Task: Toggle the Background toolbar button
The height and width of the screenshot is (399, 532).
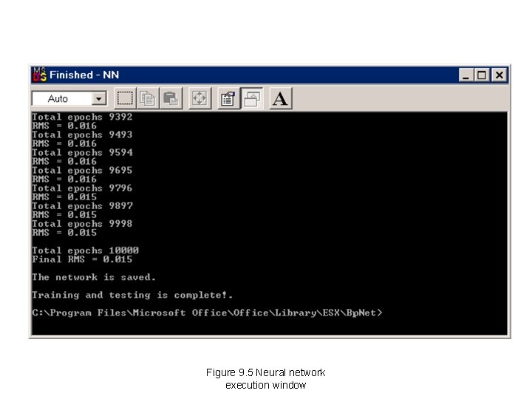Action: tap(252, 98)
